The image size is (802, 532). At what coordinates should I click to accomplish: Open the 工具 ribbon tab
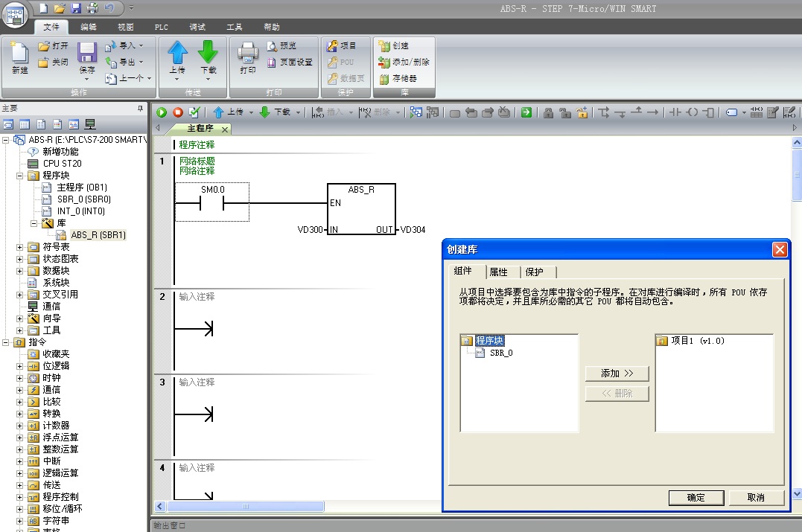coord(235,27)
